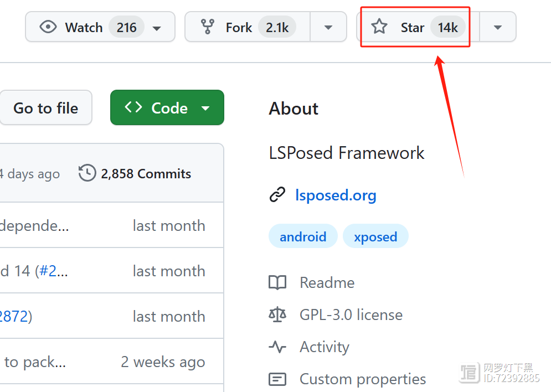Screen dimensions: 551x392
Task: Click the Readme book icon
Action: [277, 282]
